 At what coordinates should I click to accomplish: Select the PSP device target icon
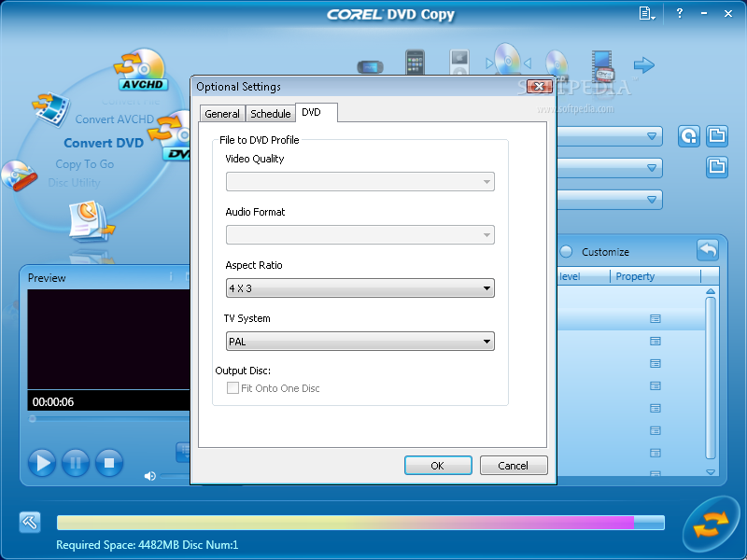370,66
